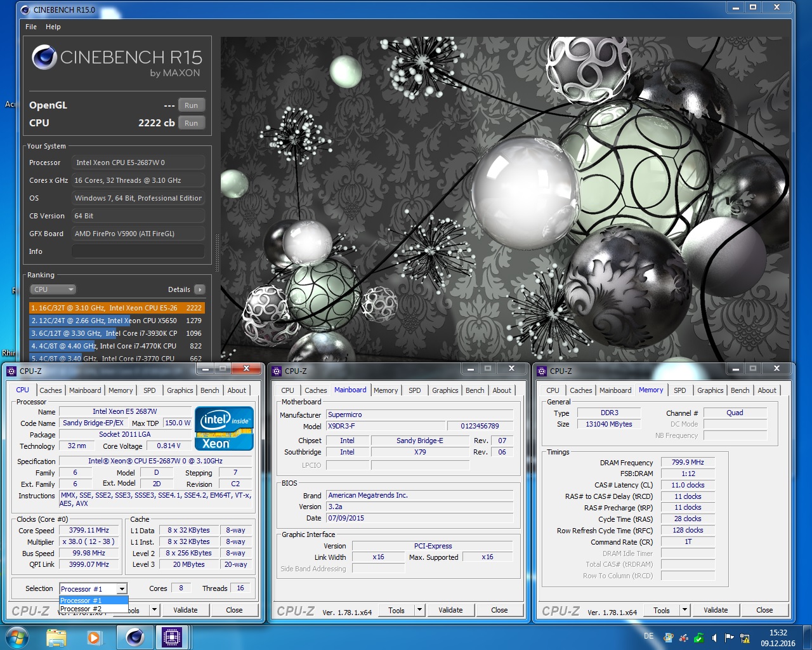This screenshot has height=650, width=812.
Task: Open Graphics tab in first CPU-Z window
Action: click(180, 390)
